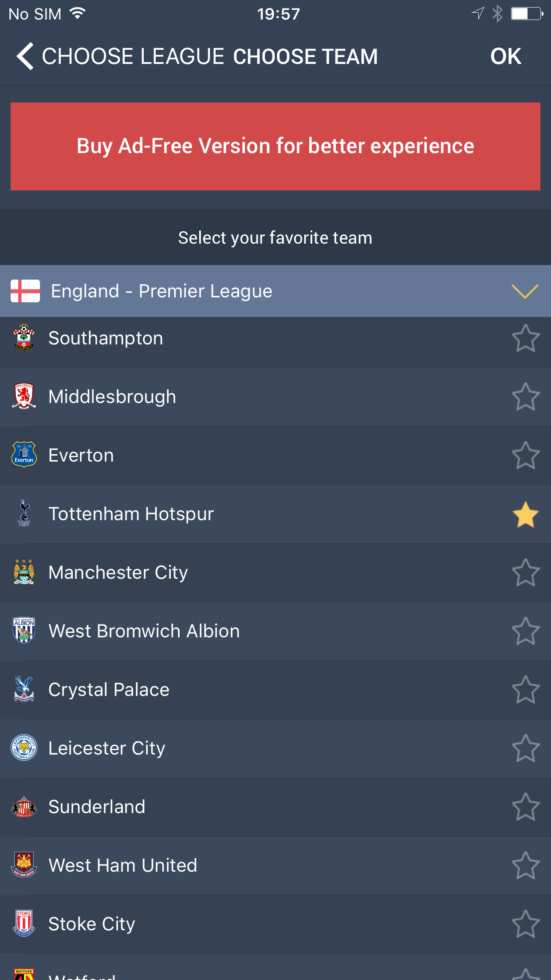The height and width of the screenshot is (980, 551).
Task: Confirm selection with OK
Action: [506, 56]
